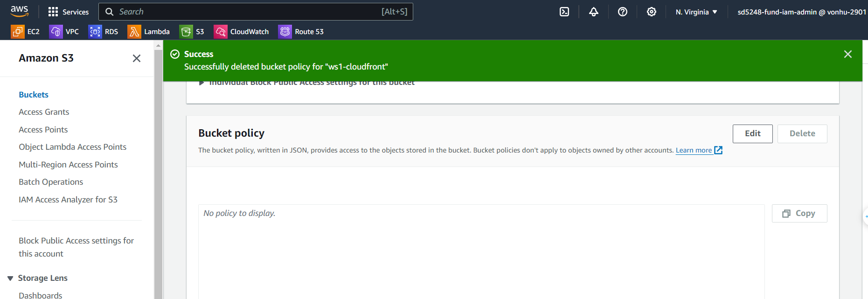Go to Access Points in sidebar
The height and width of the screenshot is (299, 868).
(43, 130)
